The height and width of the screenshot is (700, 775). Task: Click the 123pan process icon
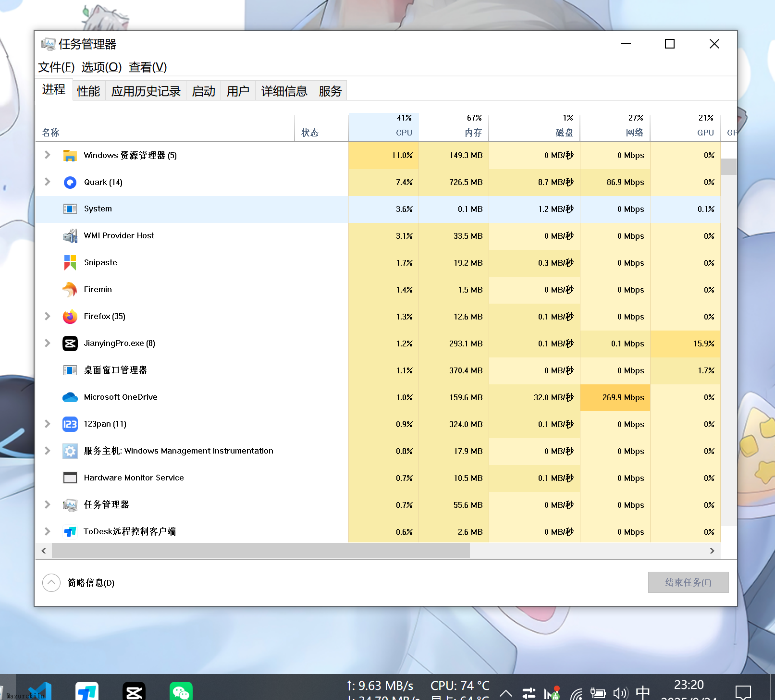pos(70,424)
